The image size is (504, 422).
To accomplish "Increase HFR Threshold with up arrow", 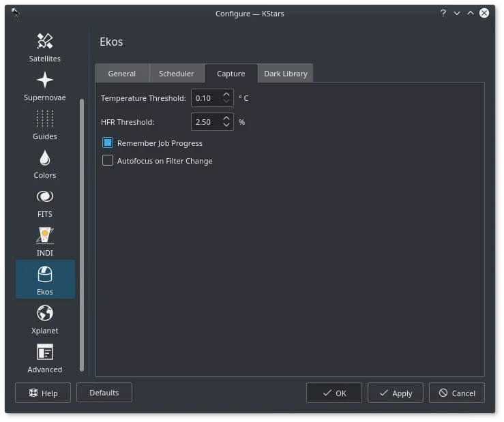I will click(226, 119).
